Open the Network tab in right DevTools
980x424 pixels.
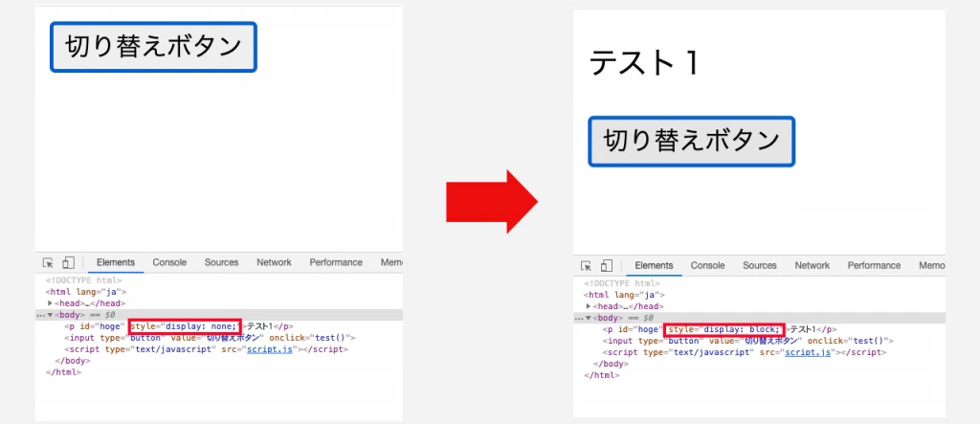point(812,266)
